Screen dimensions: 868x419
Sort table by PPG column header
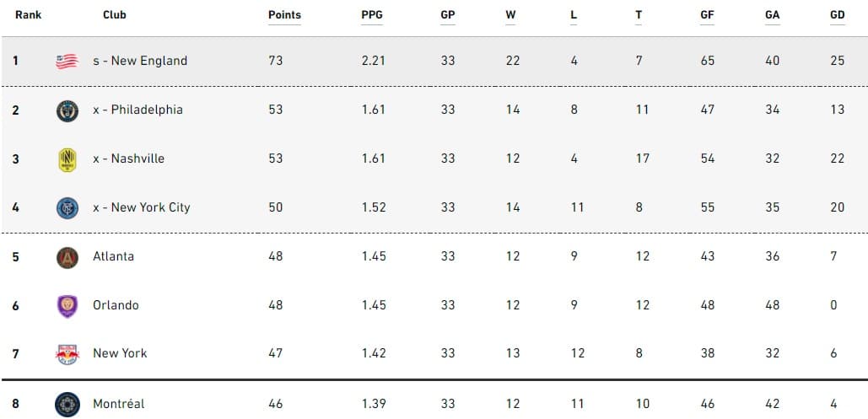373,15
